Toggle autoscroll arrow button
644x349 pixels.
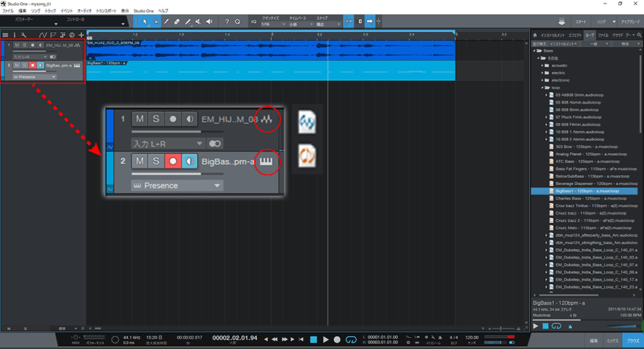pos(369,21)
